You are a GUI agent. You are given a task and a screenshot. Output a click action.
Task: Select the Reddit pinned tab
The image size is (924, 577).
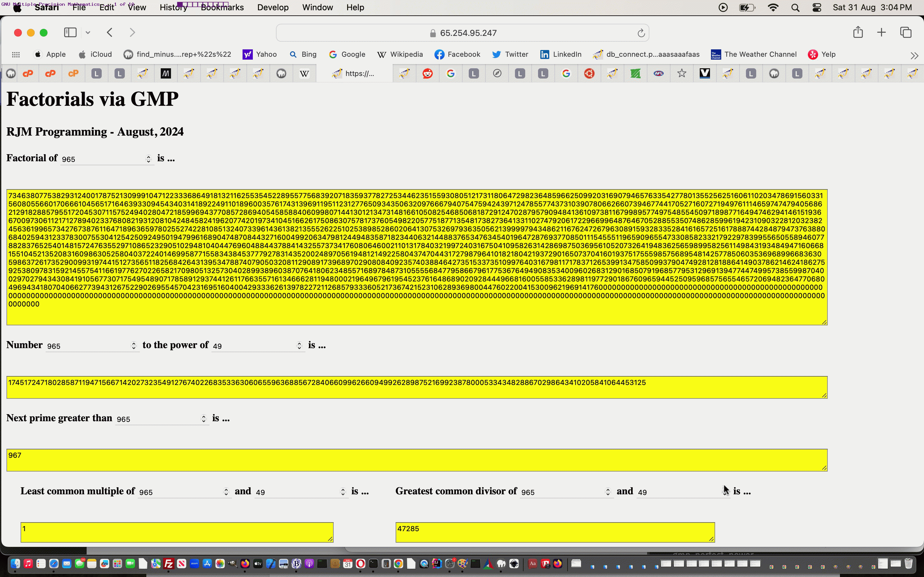click(427, 73)
